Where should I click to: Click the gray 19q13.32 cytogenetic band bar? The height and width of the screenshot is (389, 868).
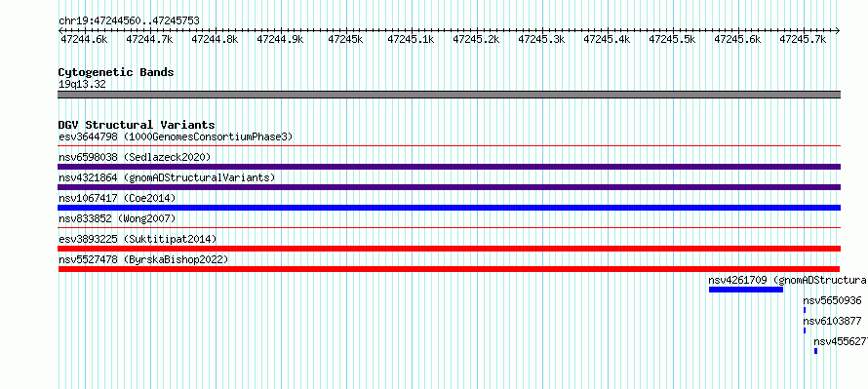pyautogui.click(x=449, y=95)
